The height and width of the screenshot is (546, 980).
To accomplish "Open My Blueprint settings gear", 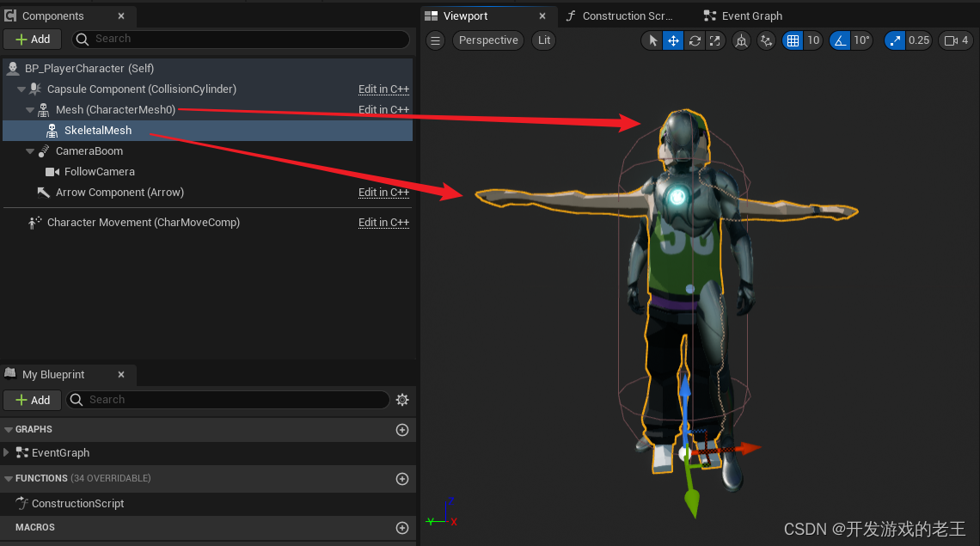I will pyautogui.click(x=402, y=401).
